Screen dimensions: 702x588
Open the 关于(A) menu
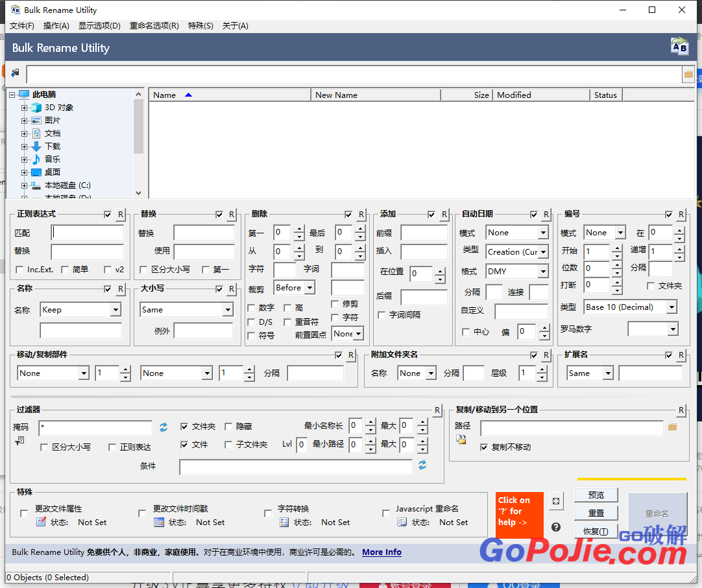click(x=235, y=26)
